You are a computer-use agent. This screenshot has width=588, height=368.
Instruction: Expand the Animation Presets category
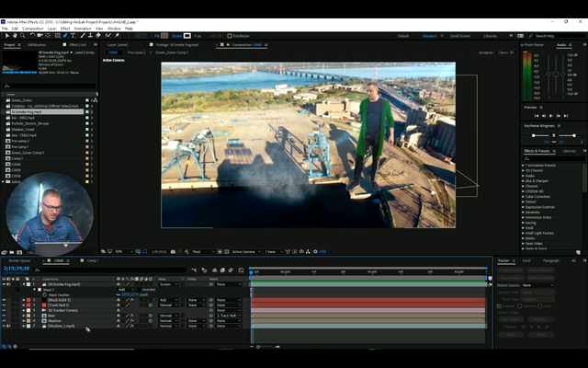(x=524, y=165)
